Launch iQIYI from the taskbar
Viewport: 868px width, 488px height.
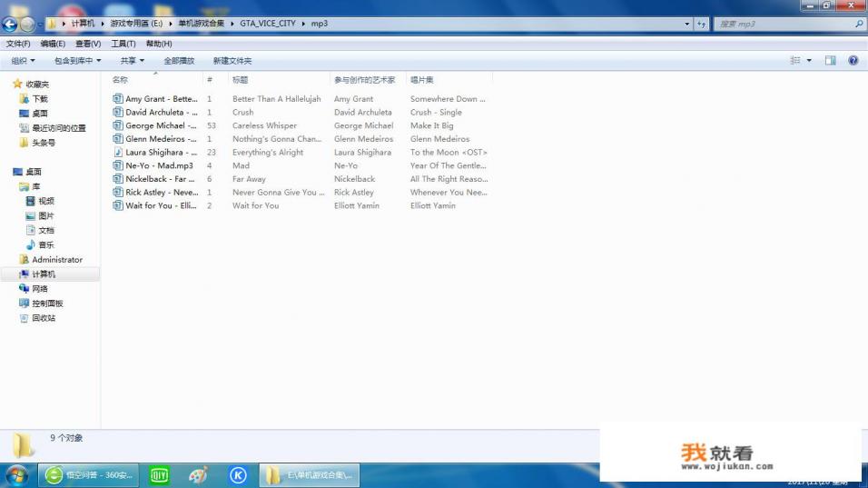[160, 474]
